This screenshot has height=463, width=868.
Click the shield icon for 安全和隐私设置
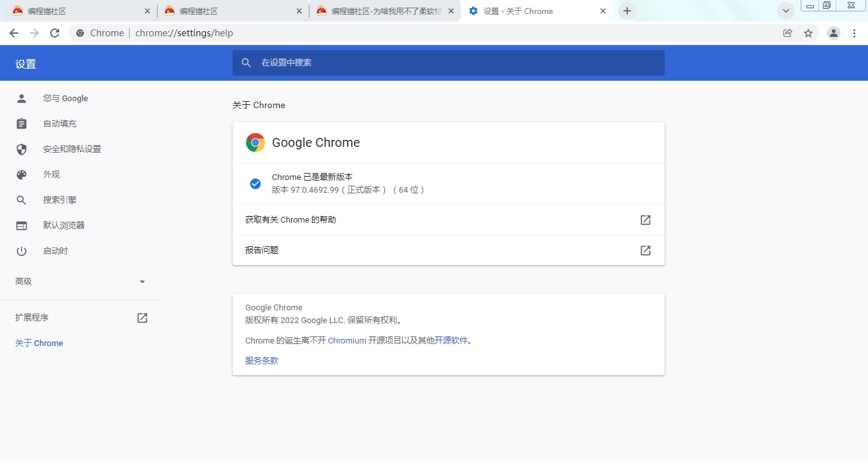22,149
